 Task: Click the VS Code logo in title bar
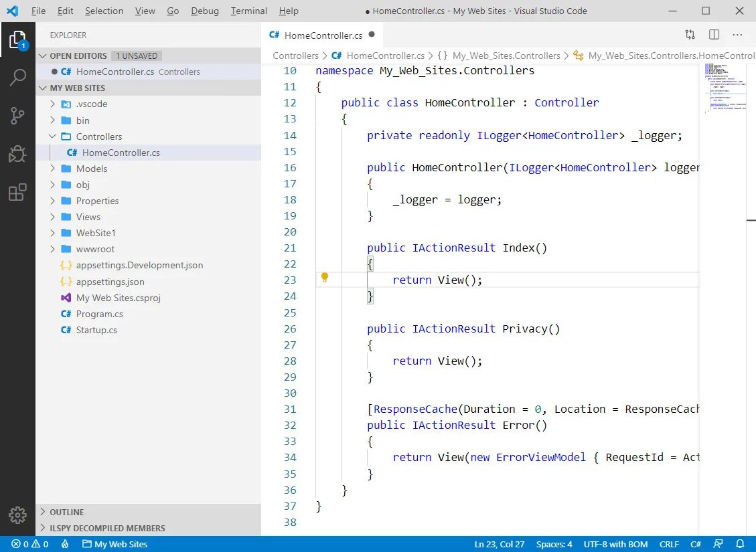click(x=13, y=11)
